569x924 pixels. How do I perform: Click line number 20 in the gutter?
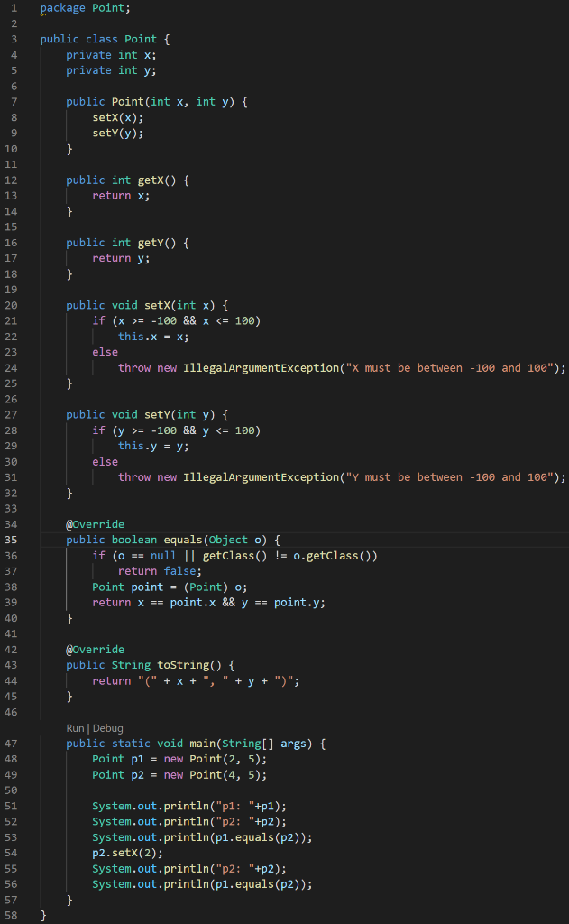click(x=11, y=305)
